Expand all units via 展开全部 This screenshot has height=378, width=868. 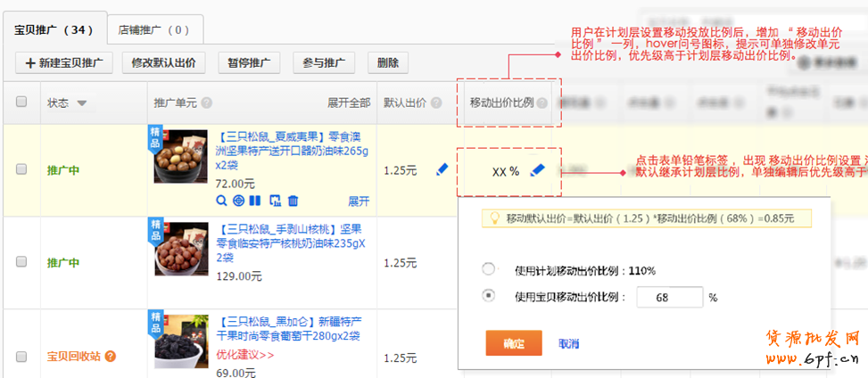pyautogui.click(x=348, y=103)
